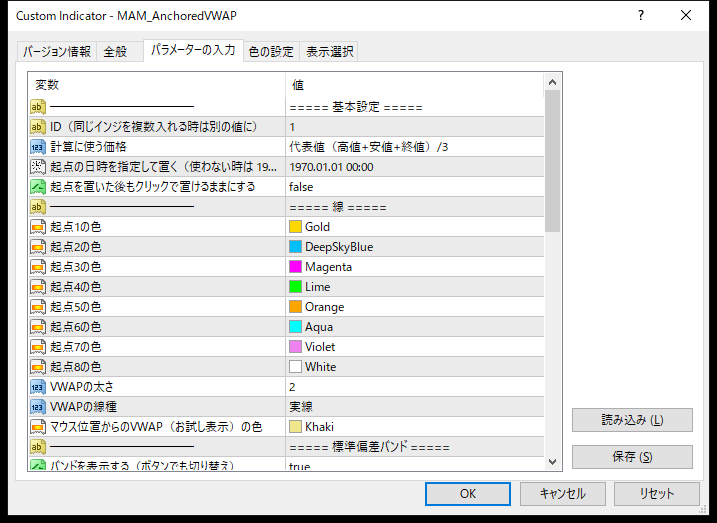Select the パラメーターの入力 tab
Screen dimensions: 717x523
pyautogui.click(x=193, y=50)
